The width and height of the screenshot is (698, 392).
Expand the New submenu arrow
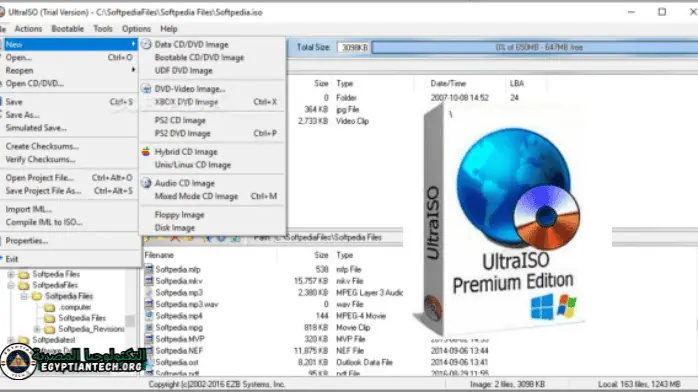point(133,44)
